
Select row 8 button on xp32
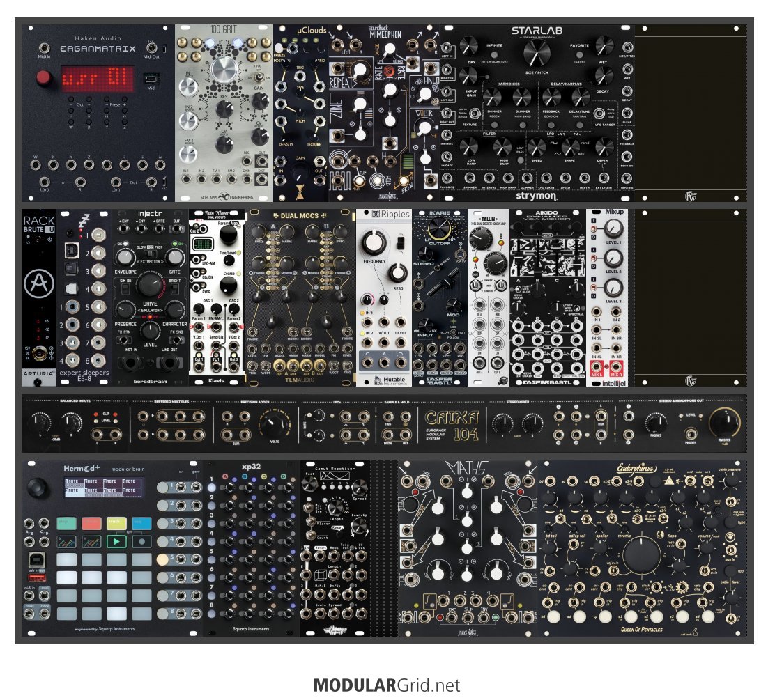point(212,614)
